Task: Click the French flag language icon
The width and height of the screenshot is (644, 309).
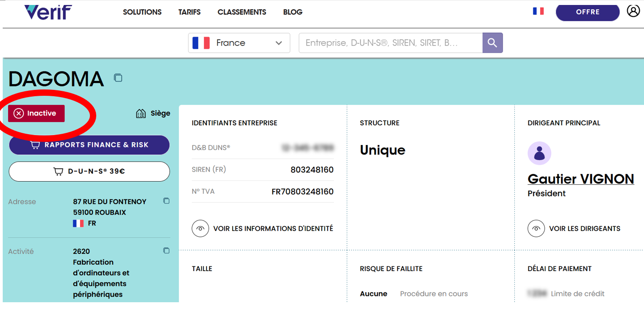Action: (538, 11)
